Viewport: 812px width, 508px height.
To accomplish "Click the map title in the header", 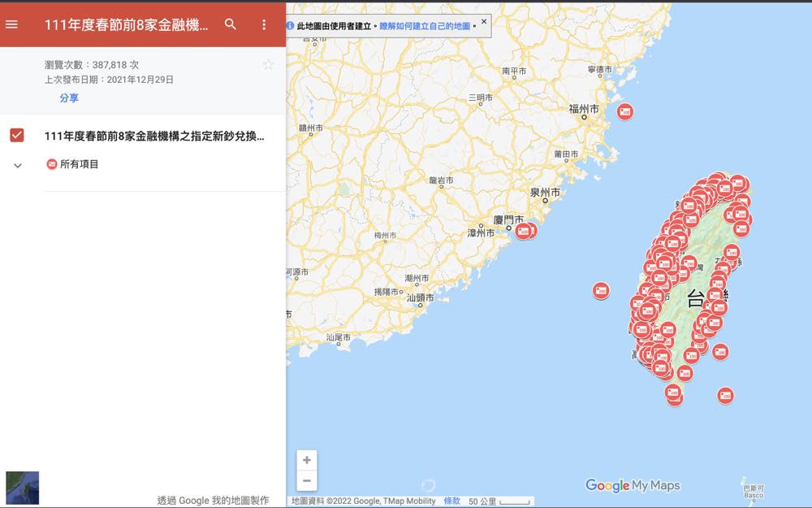I will (x=126, y=24).
